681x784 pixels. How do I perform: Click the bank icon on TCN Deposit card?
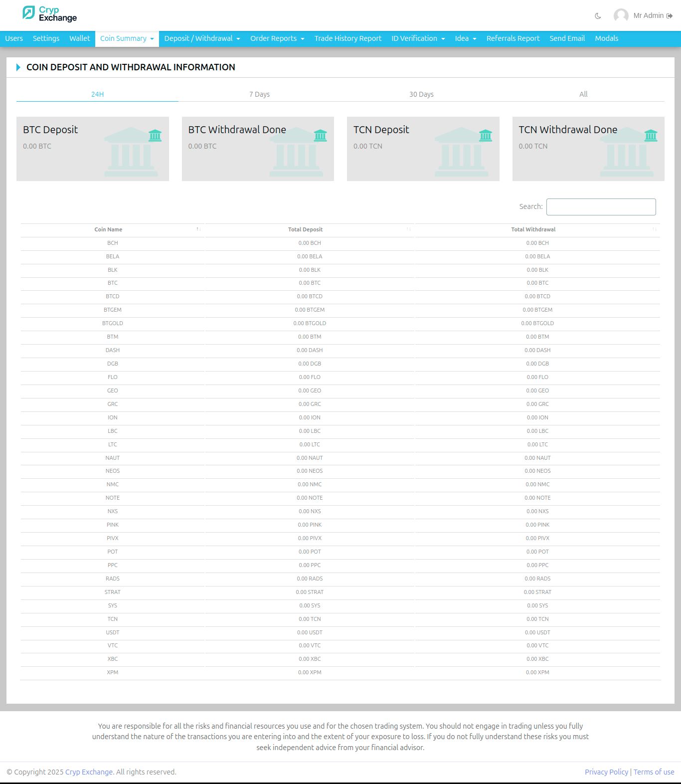click(486, 135)
